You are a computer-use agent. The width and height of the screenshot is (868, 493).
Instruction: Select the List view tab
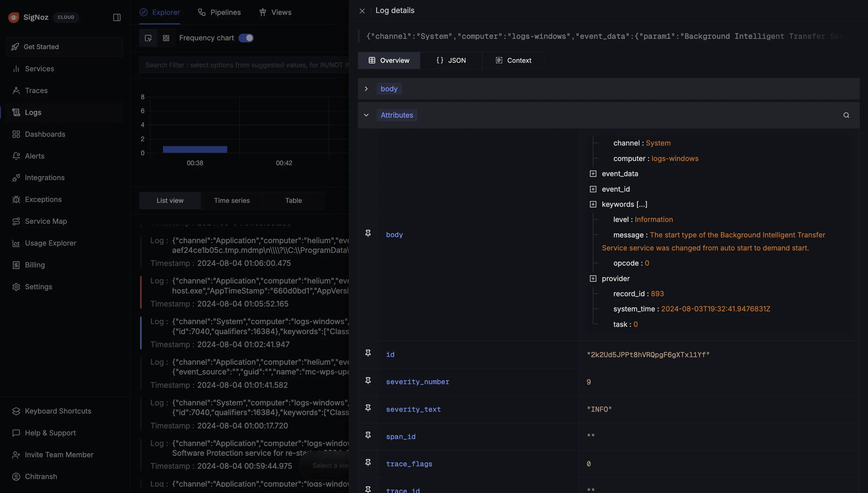(x=170, y=200)
